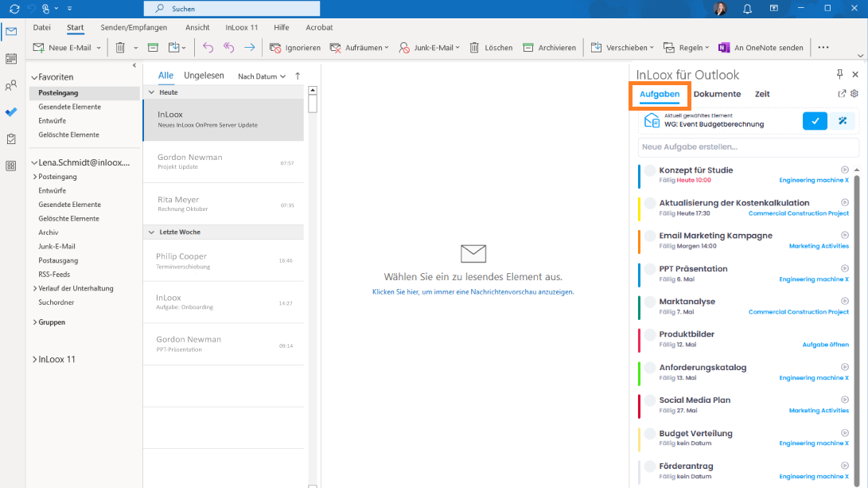The width and height of the screenshot is (868, 488).
Task: Open the Nach Datum sort dropdown
Action: coord(262,76)
